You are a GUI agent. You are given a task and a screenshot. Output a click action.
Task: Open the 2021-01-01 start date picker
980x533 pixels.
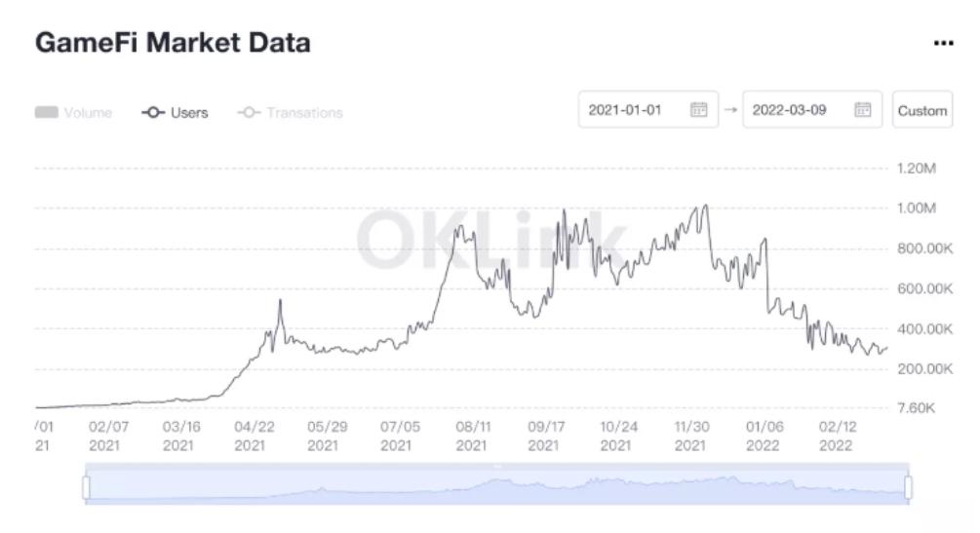tap(626, 110)
